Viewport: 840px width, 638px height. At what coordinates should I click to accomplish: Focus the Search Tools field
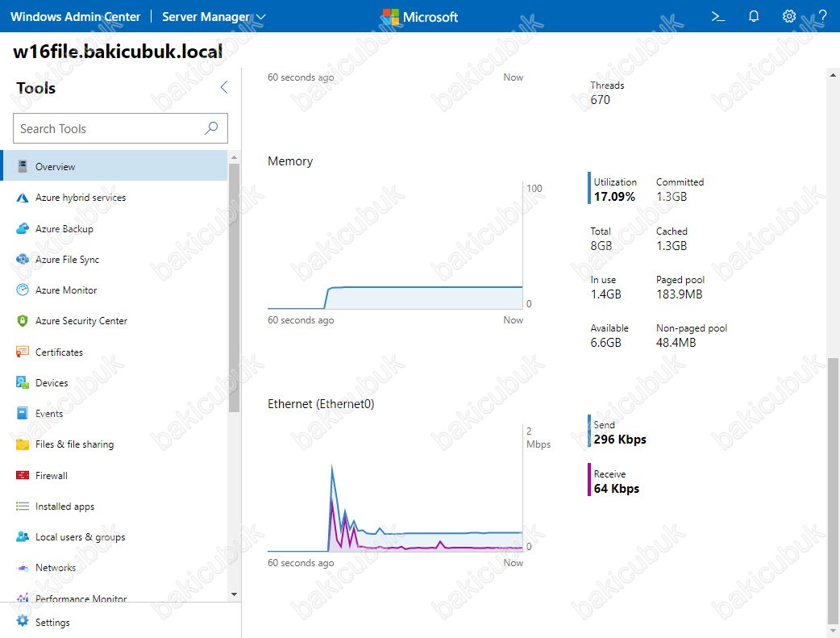tap(120, 128)
